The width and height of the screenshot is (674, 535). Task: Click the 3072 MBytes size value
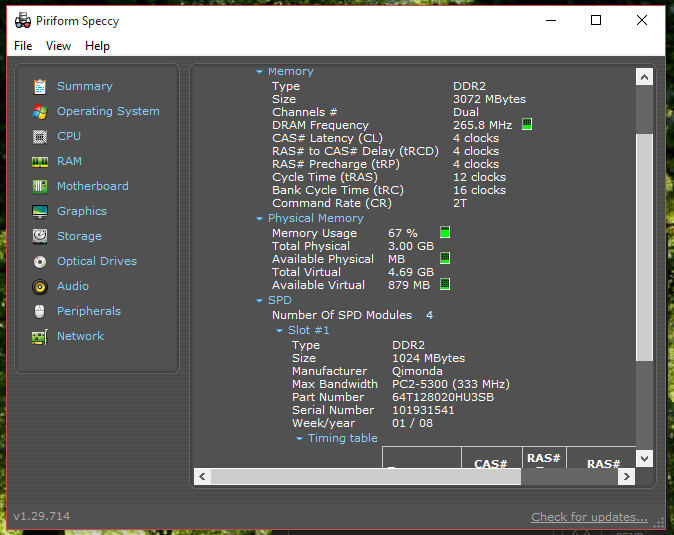[x=490, y=99]
